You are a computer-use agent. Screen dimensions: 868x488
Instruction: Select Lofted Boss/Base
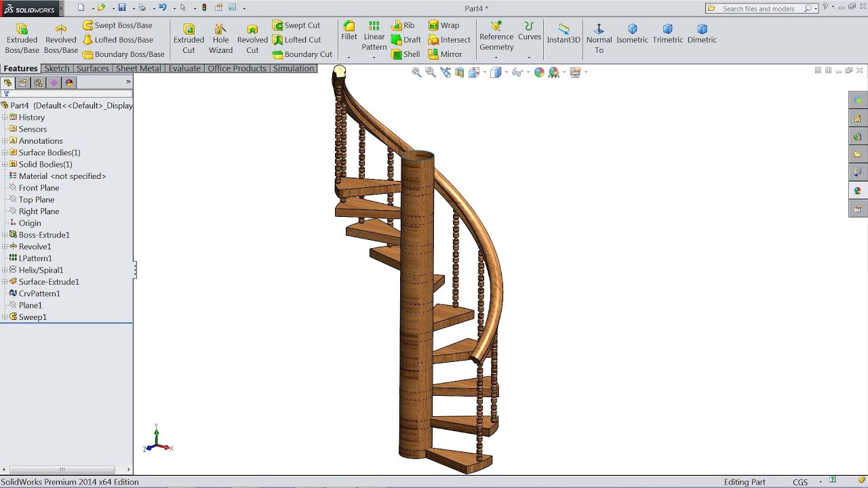pyautogui.click(x=117, y=40)
